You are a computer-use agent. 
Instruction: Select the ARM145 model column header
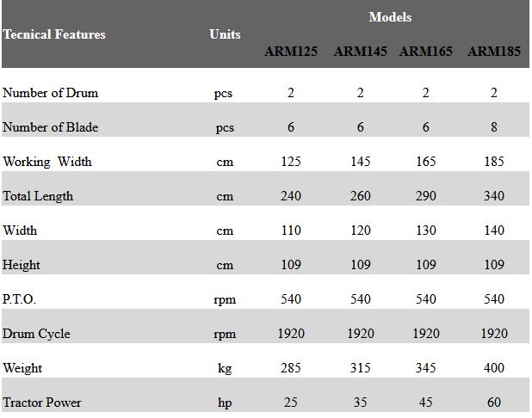point(360,52)
